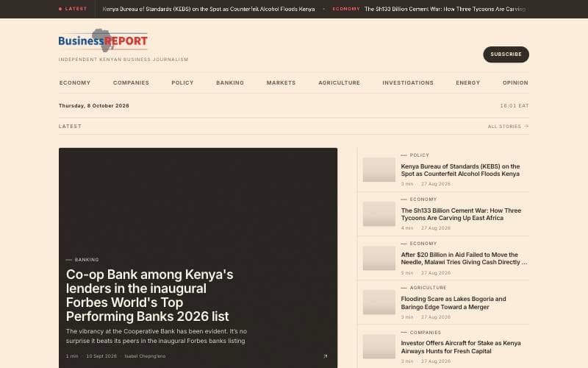This screenshot has width=588, height=368.
Task: Click the LATEST section heading
Action: click(70, 126)
